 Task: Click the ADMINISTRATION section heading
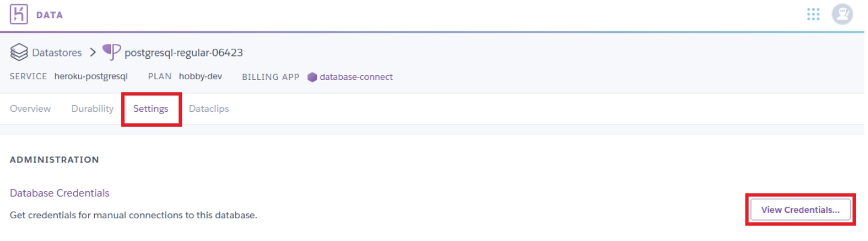tap(55, 160)
